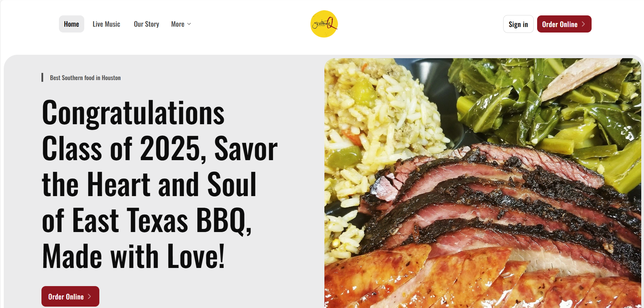This screenshot has height=308, width=644.
Task: Click the Best Southern food in Houston tagline
Action: tap(85, 78)
